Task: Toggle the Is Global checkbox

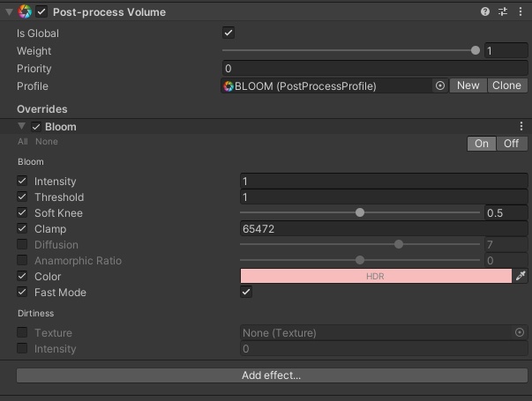Action: 229,33
